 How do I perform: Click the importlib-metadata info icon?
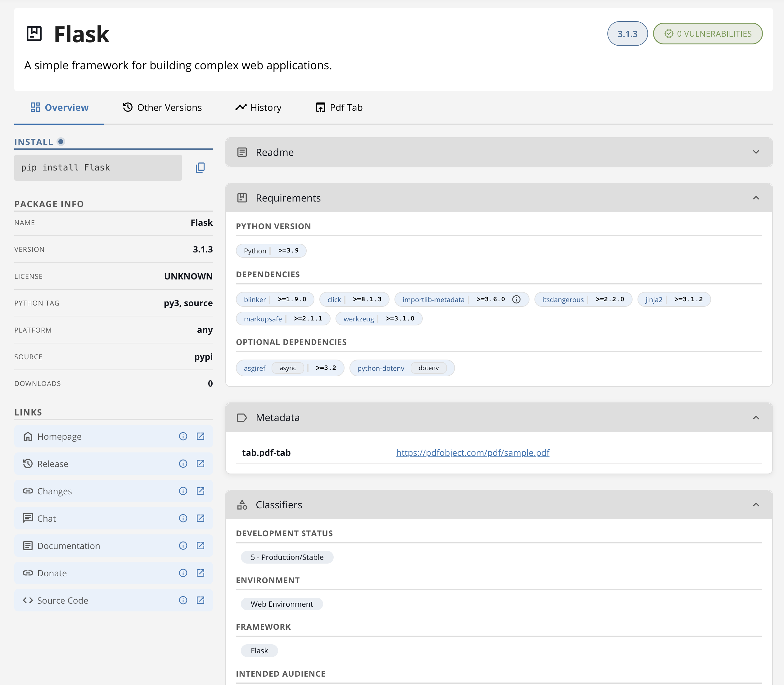pyautogui.click(x=516, y=299)
